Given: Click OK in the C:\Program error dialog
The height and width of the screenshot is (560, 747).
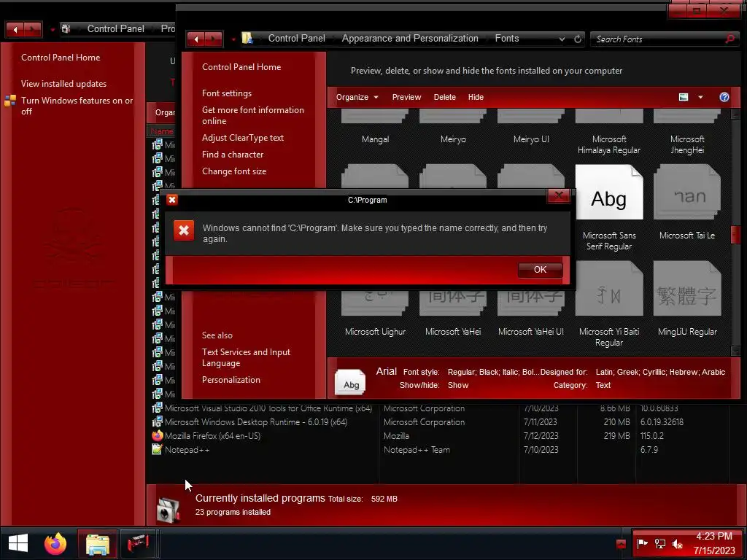Looking at the screenshot, I should coord(540,270).
